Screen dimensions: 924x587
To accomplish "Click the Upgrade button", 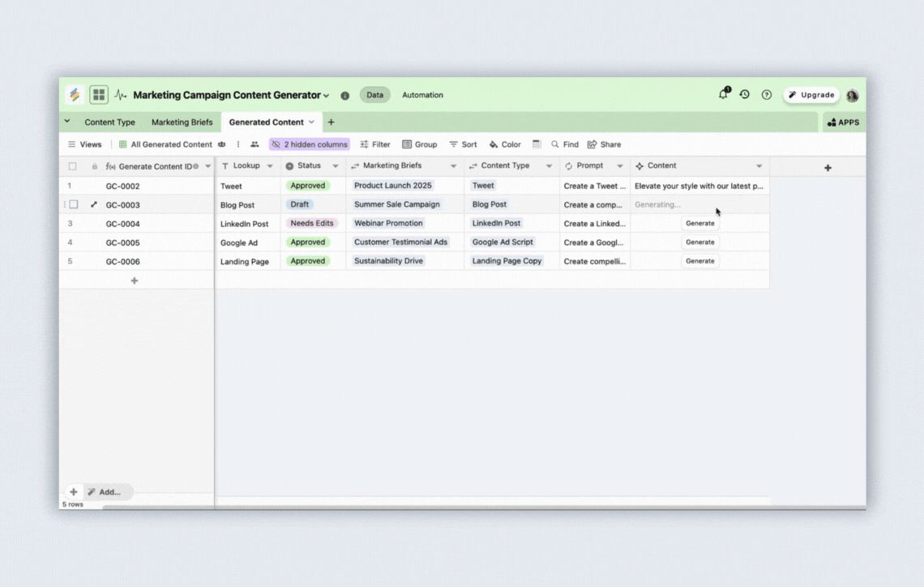I will click(811, 95).
